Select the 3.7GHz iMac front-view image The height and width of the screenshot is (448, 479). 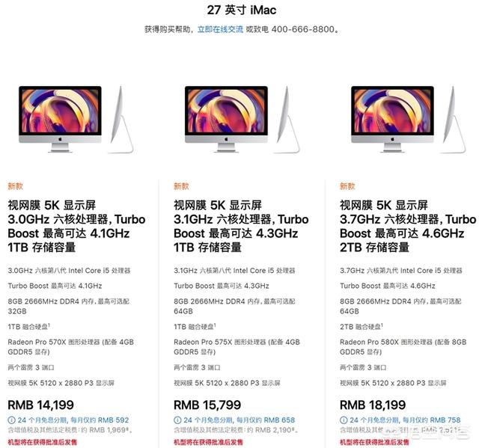(x=392, y=120)
